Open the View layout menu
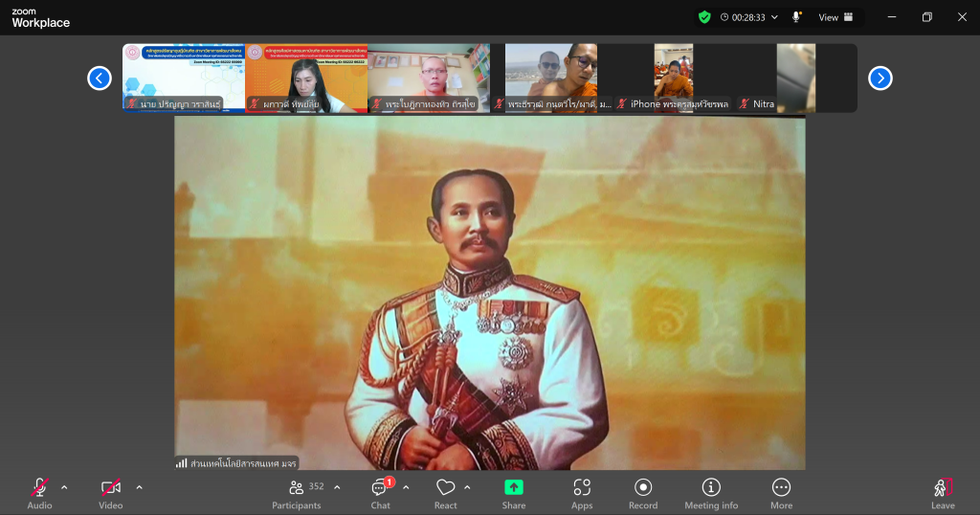The width and height of the screenshot is (980, 515). (x=835, y=17)
